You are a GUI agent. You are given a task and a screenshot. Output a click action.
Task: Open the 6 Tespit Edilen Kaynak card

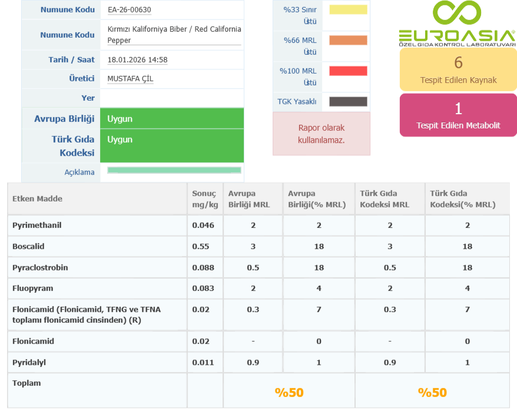click(x=458, y=70)
